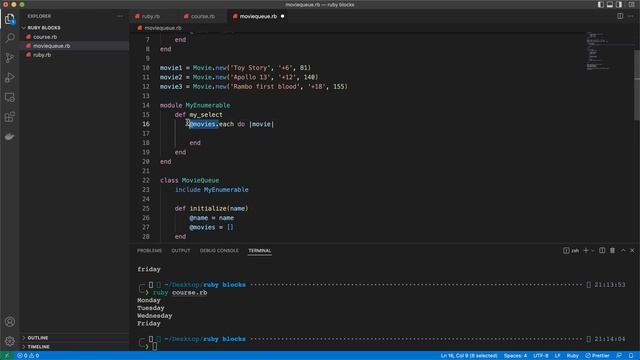This screenshot has width=640, height=360.
Task: Open the Explorer view in activity bar
Action: coord(9,19)
